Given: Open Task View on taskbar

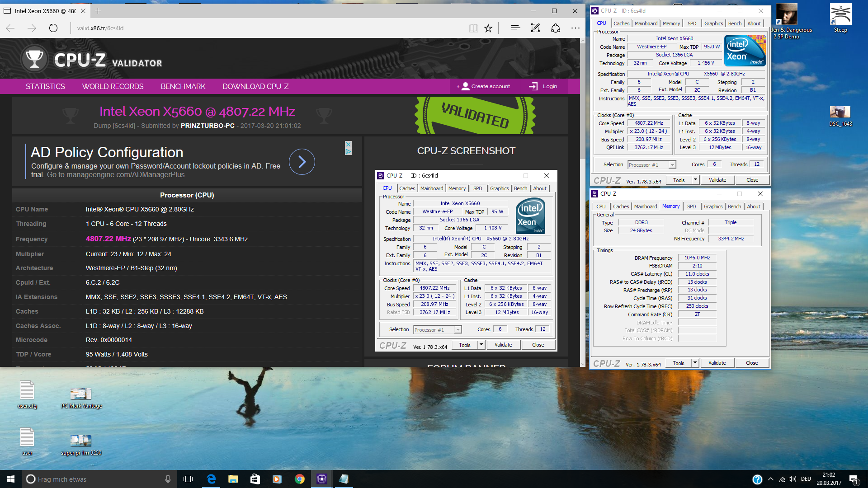Looking at the screenshot, I should coord(188,479).
